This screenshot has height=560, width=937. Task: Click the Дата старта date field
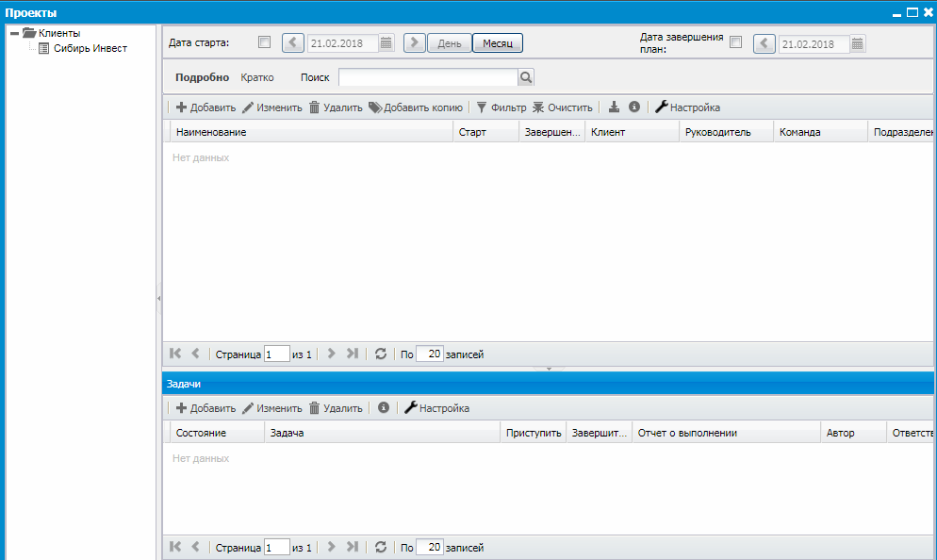[x=343, y=43]
